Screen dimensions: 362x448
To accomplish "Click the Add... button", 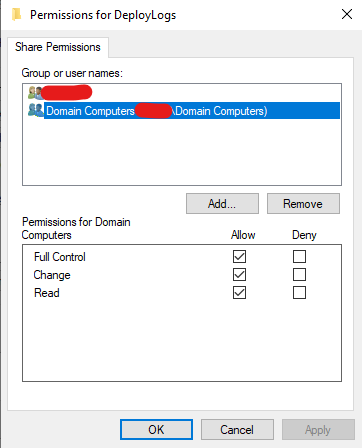I will (x=222, y=203).
